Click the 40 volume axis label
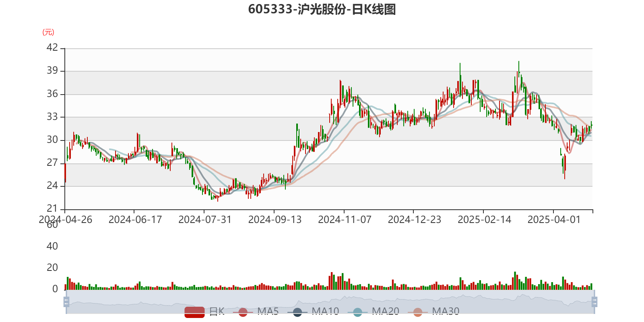Image resolution: width=644 pixels, height=322 pixels. [52, 246]
